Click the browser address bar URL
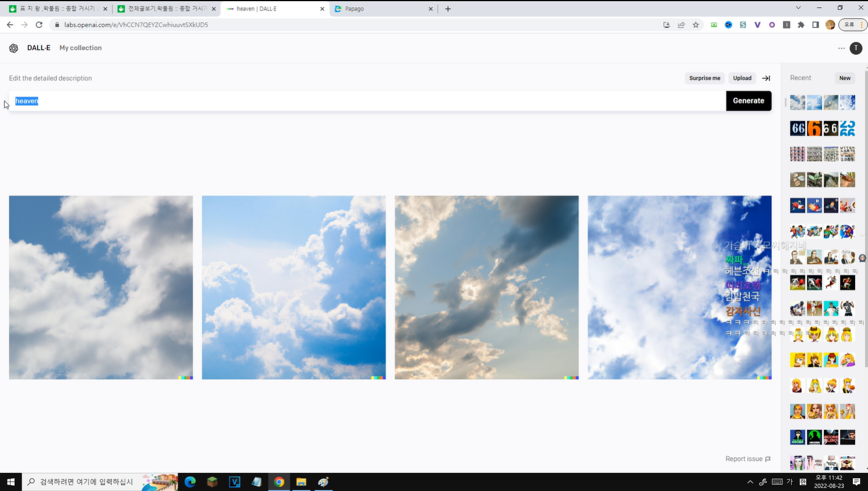Viewport: 868px width, 491px height. point(136,25)
